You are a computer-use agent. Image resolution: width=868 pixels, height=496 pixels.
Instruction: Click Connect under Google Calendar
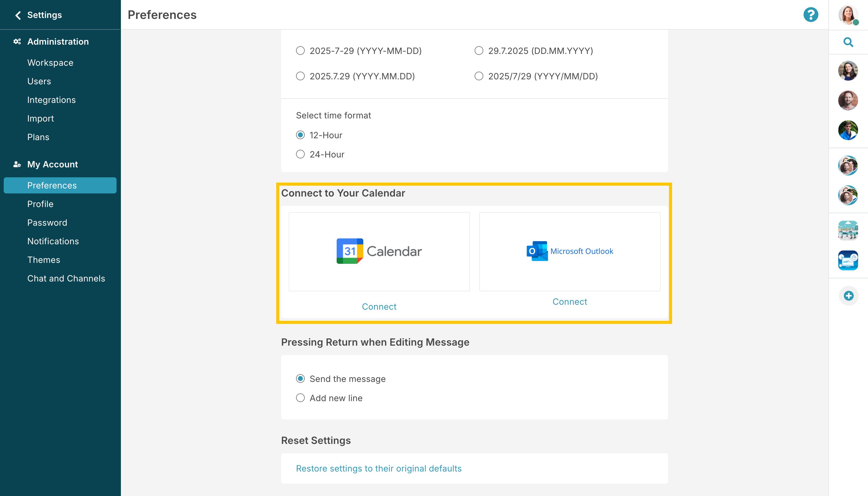[x=379, y=307]
